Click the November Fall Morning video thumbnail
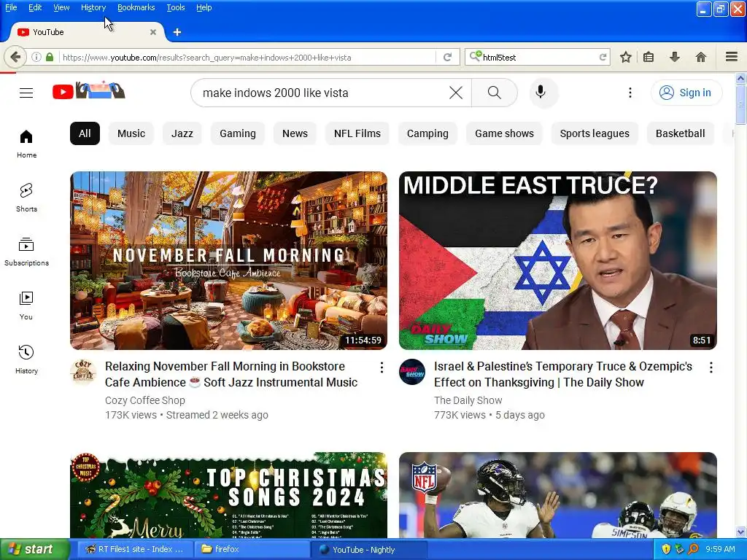Screen dimensions: 747x560 click(228, 260)
